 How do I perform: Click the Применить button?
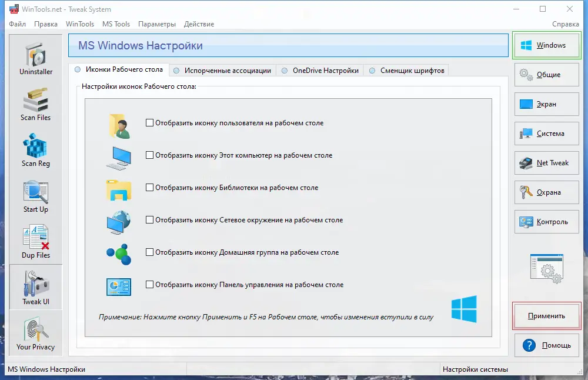[x=547, y=316]
